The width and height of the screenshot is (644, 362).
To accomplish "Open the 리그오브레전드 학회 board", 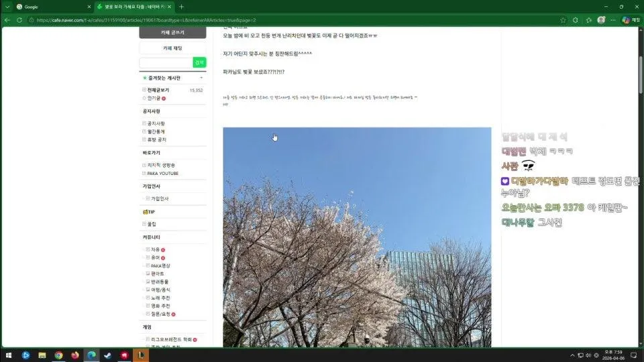I will (171, 340).
